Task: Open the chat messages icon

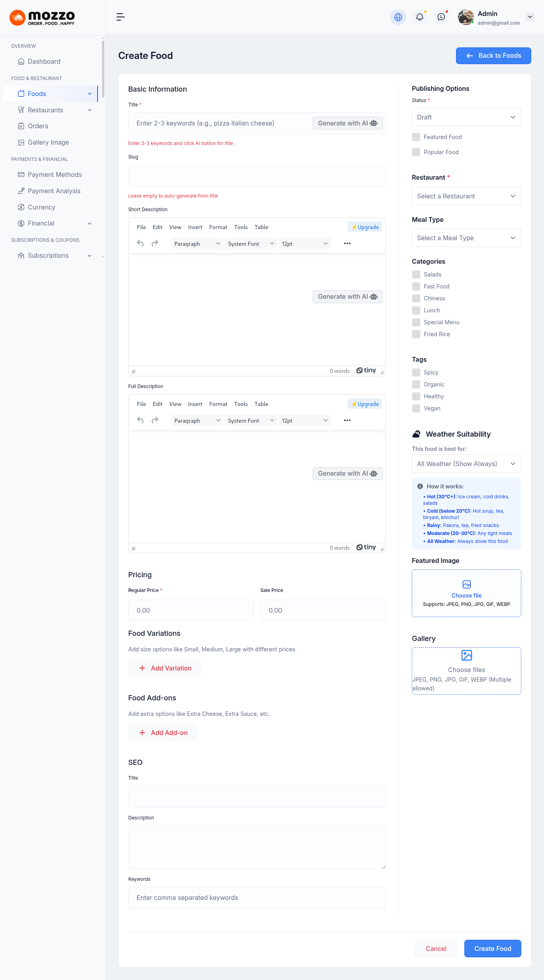Action: [441, 17]
